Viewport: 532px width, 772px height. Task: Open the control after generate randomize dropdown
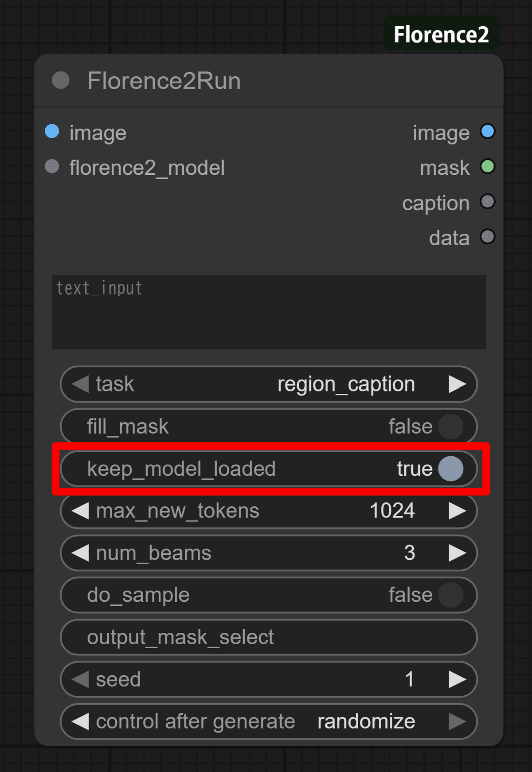(x=366, y=721)
